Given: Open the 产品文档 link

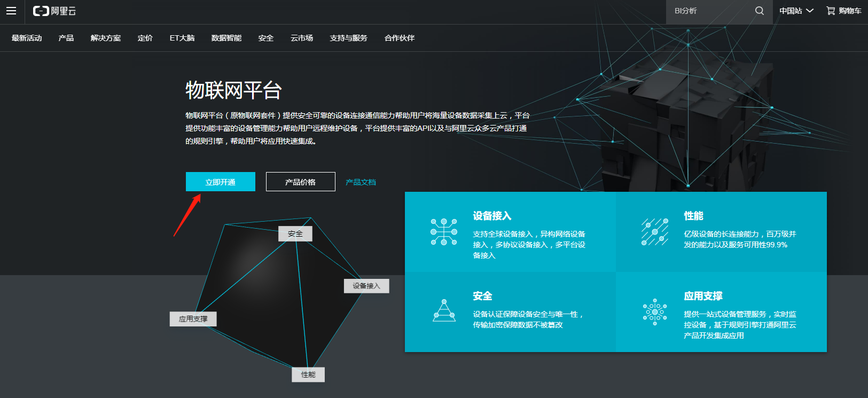Looking at the screenshot, I should pyautogui.click(x=361, y=182).
